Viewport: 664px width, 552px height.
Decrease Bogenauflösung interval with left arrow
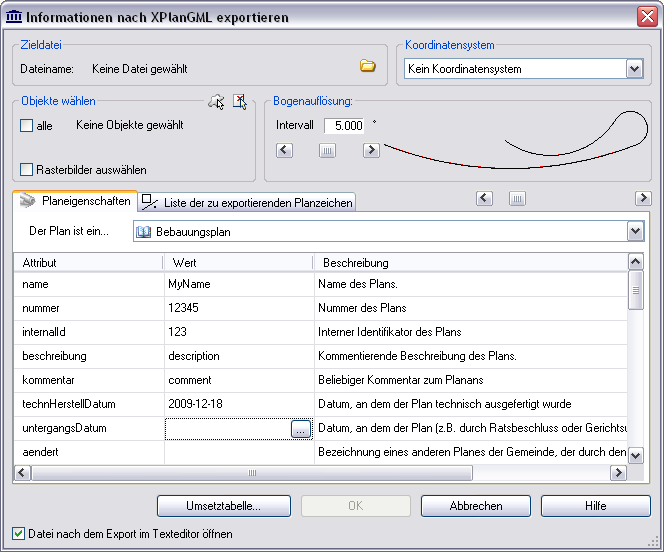[285, 150]
